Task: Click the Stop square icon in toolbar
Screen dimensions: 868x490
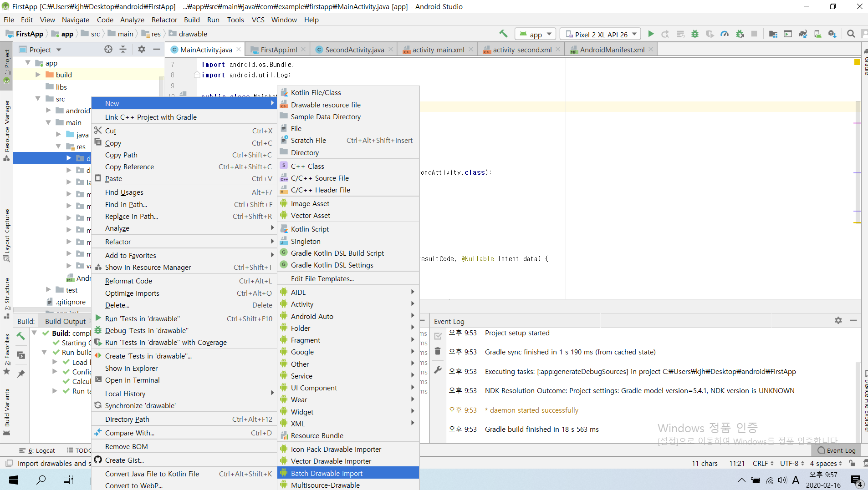Action: click(754, 34)
